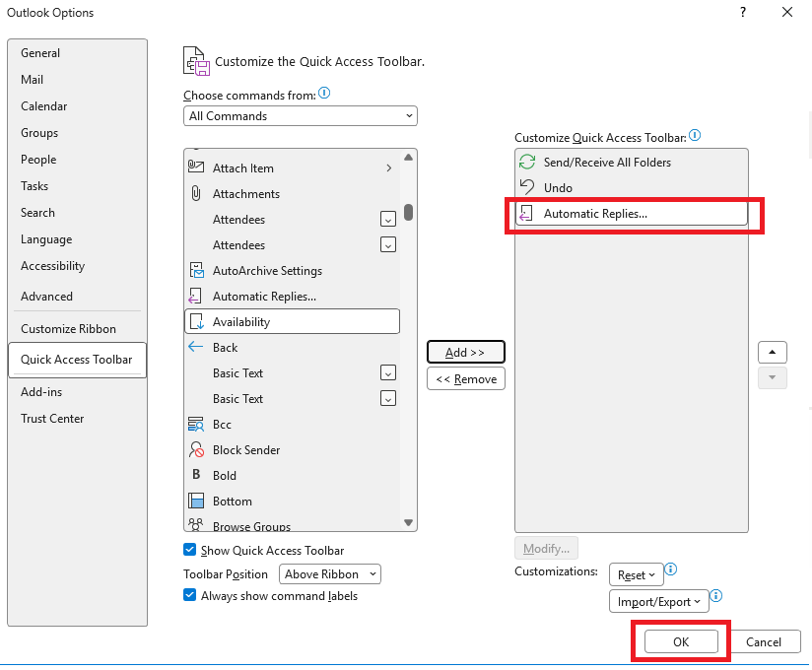
Task: Open the Calendar options category
Action: coord(44,106)
